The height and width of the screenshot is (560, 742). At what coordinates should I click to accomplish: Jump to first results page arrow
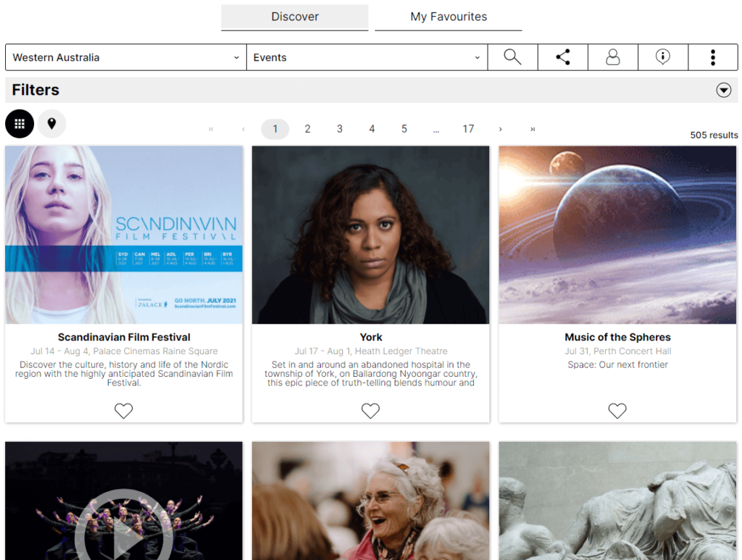pos(211,129)
